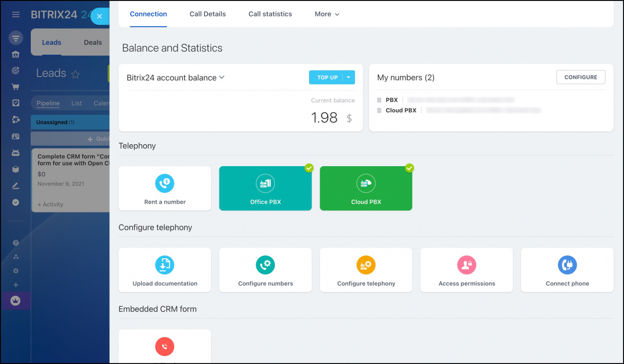Image resolution: width=624 pixels, height=364 pixels.
Task: Open the tasks checkbox icon in the sidebar
Action: coord(16,103)
